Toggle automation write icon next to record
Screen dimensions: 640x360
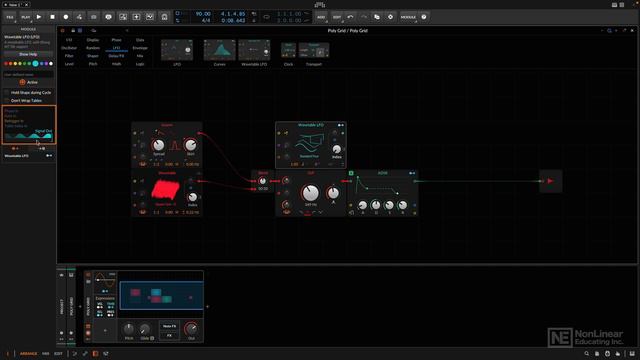tap(79, 17)
